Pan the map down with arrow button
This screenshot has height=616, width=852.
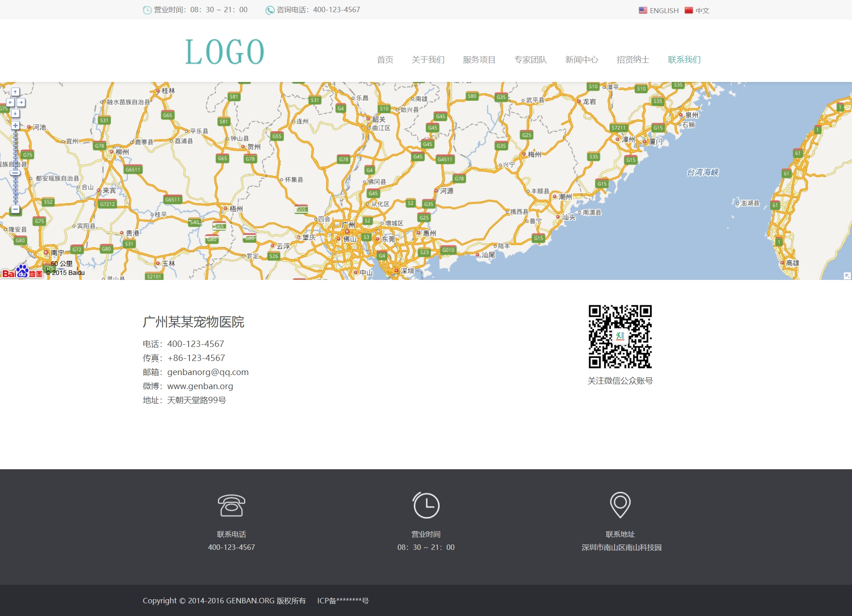click(x=15, y=113)
